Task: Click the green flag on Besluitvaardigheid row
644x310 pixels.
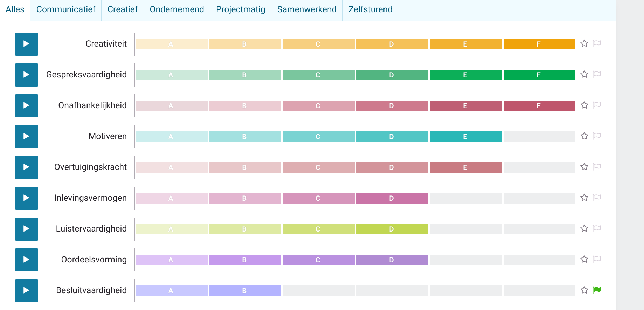Action: (597, 290)
